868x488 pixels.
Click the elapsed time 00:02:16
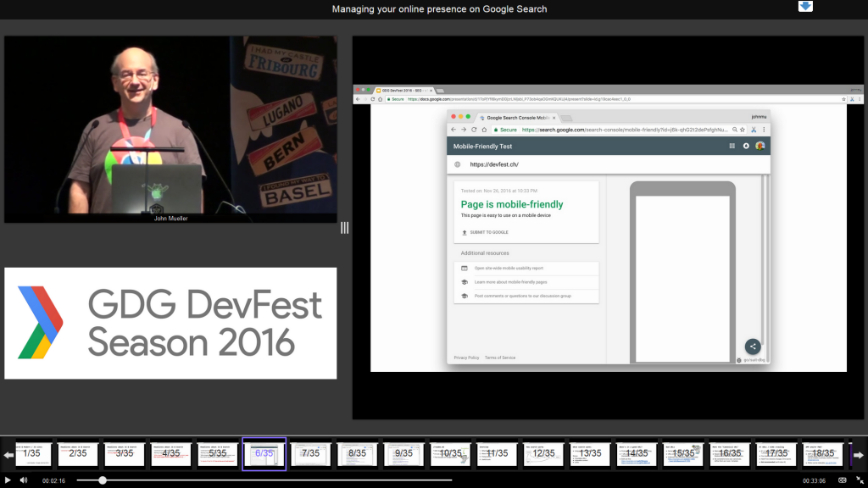[x=53, y=481]
